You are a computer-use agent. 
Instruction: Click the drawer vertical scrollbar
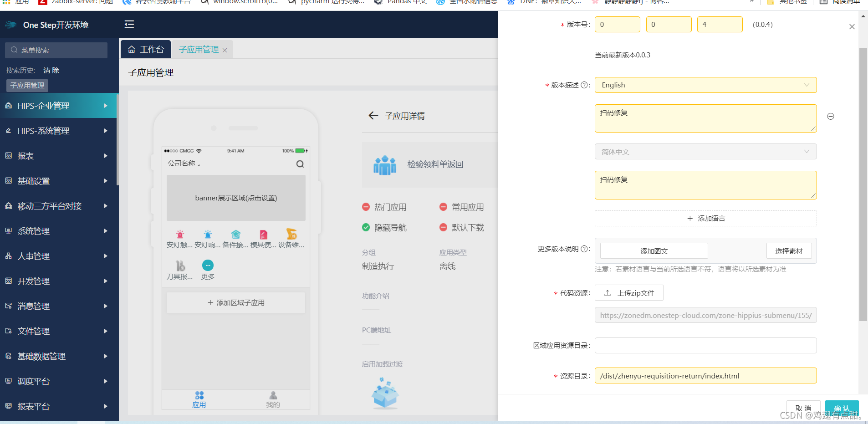click(x=863, y=184)
